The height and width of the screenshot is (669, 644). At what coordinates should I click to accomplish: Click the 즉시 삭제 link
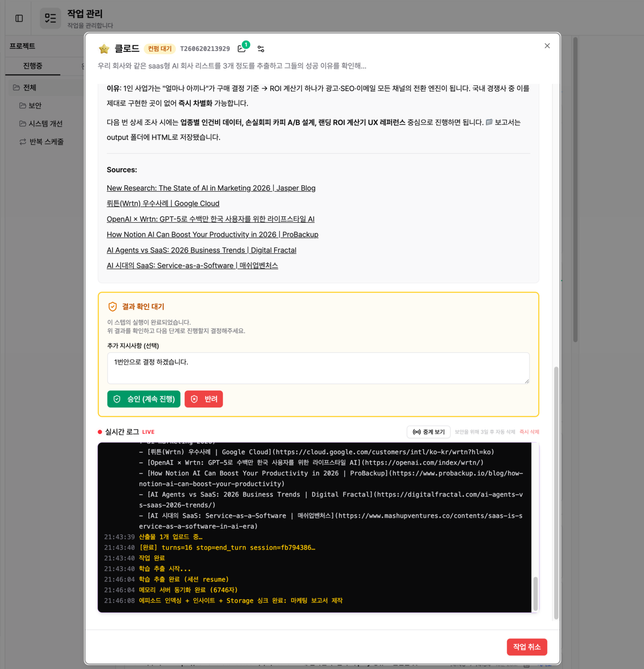coord(529,432)
